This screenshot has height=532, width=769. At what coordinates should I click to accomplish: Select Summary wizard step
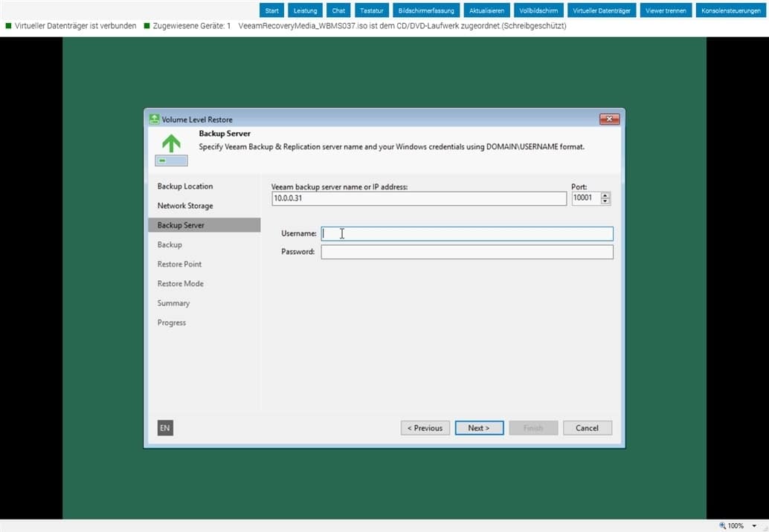[173, 303]
